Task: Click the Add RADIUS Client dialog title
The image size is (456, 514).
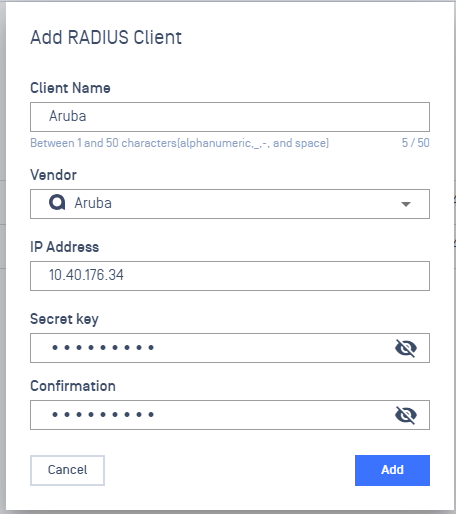Action: click(x=106, y=37)
